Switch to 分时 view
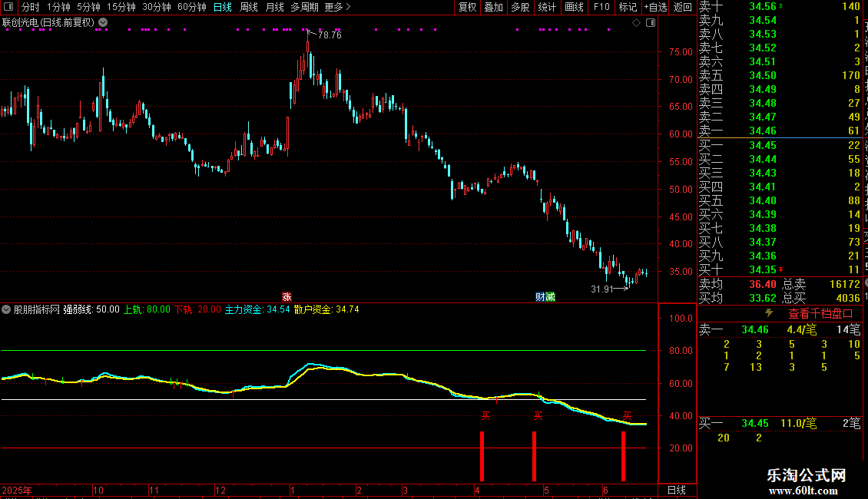 point(31,7)
